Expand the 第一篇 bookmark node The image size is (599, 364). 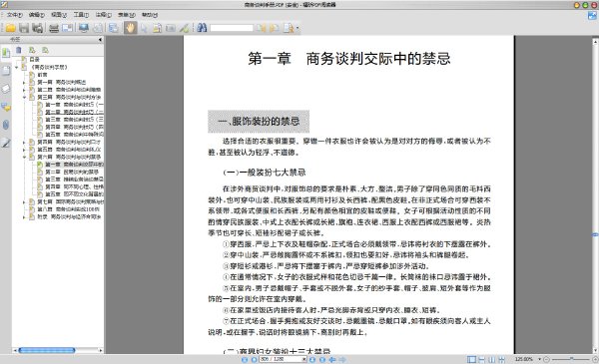click(x=24, y=82)
